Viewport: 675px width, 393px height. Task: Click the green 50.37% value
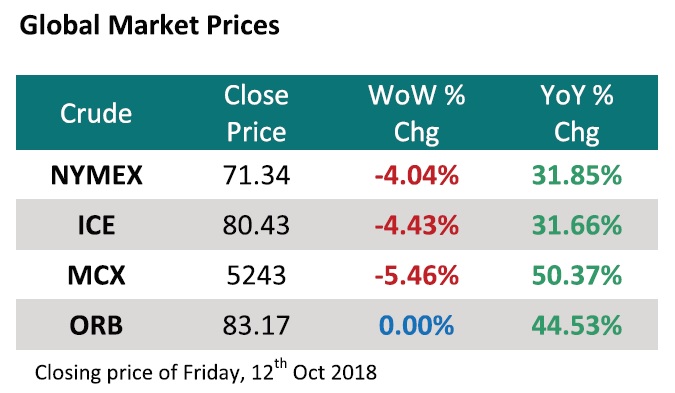pyautogui.click(x=577, y=275)
